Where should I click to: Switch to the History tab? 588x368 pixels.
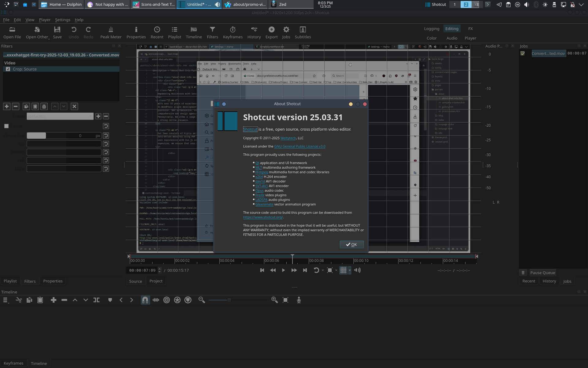click(549, 281)
